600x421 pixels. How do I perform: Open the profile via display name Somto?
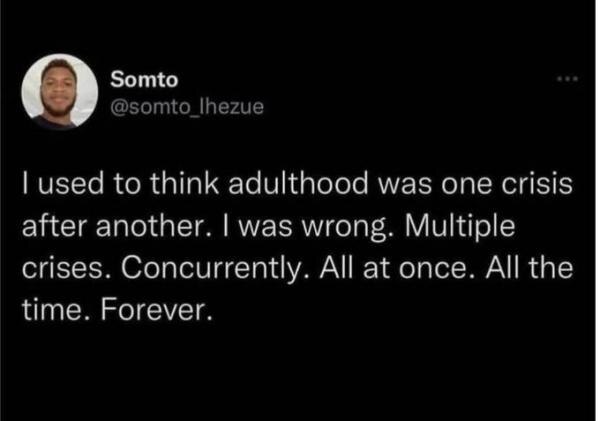pos(144,80)
